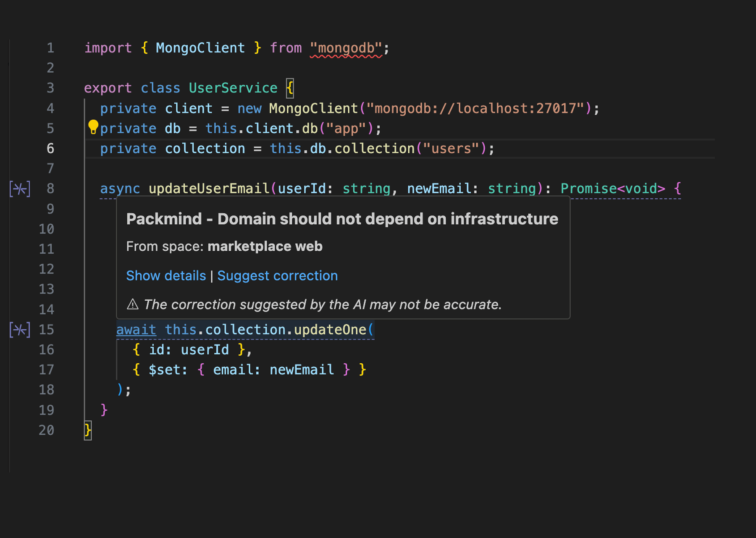This screenshot has width=756, height=538.
Task: Place cursor on the UserService class name
Action: point(233,88)
